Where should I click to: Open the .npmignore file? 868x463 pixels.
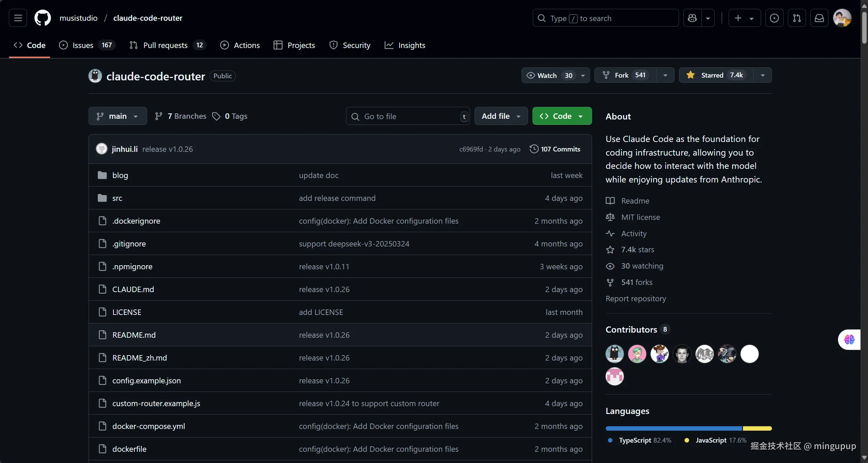click(x=133, y=266)
